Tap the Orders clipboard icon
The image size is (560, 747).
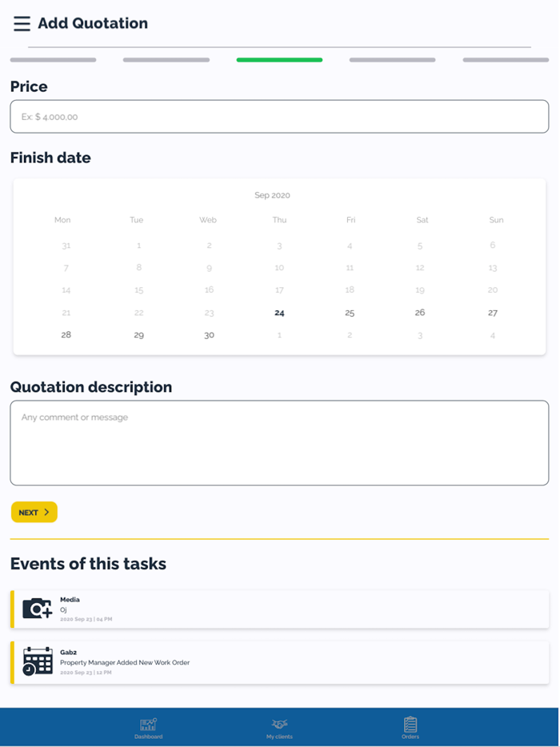(410, 724)
